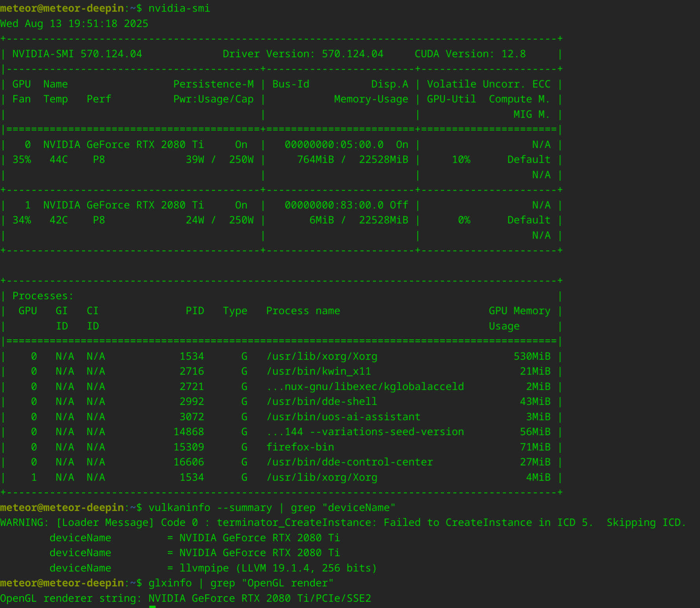The image size is (700, 608).
Task: Click the "/usr/bin/kwin_x11" process name
Action: pos(319,371)
